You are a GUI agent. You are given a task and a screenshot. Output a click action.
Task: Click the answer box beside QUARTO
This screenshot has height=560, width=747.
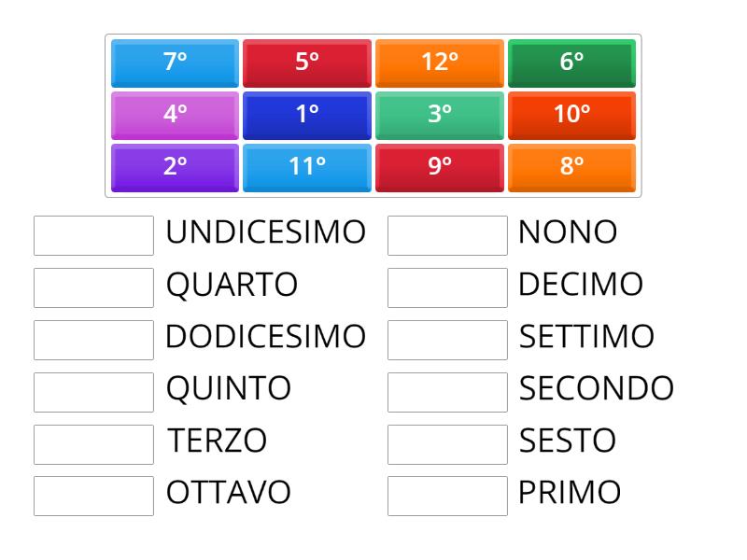(x=92, y=286)
